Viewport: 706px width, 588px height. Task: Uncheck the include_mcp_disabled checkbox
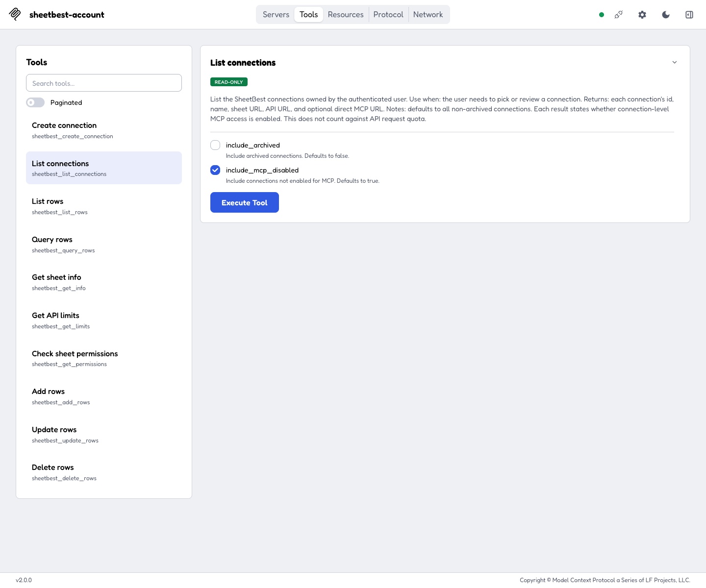coord(215,170)
